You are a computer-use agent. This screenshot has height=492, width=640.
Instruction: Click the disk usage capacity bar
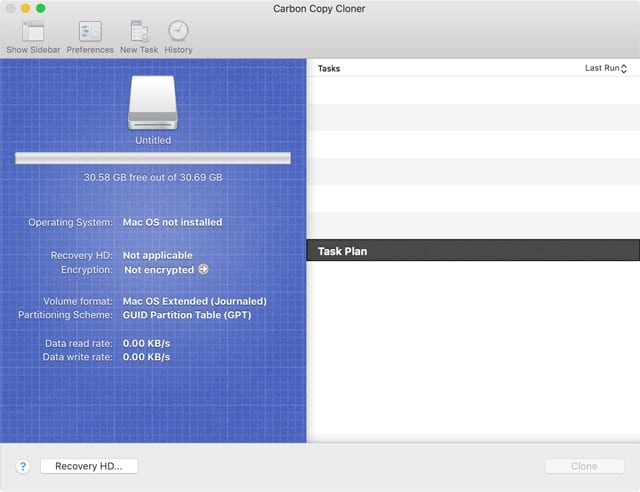[x=152, y=158]
